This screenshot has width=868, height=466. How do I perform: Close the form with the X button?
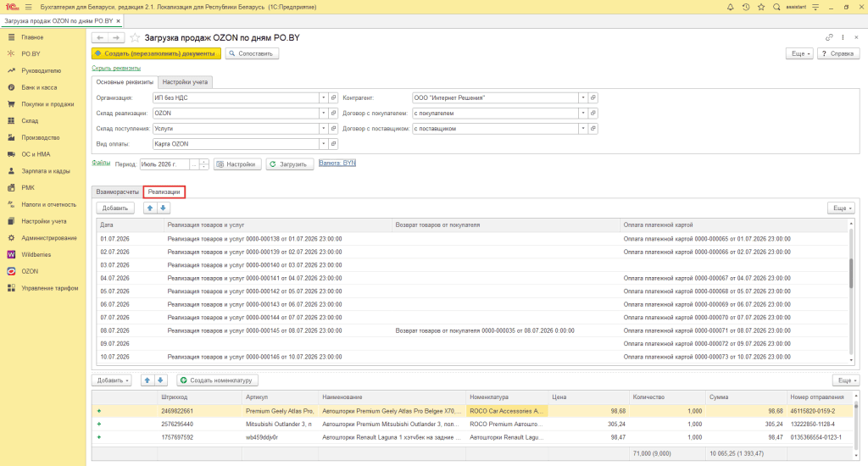click(x=856, y=37)
